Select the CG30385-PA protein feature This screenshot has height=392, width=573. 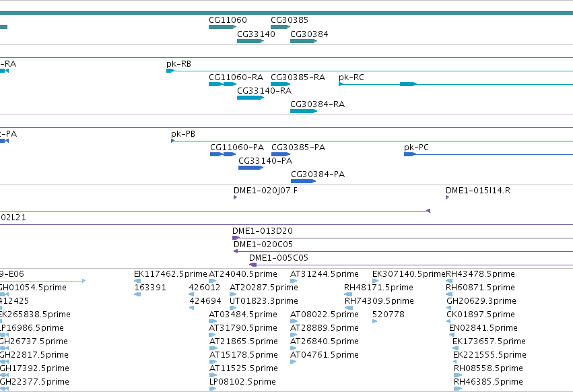coord(281,154)
